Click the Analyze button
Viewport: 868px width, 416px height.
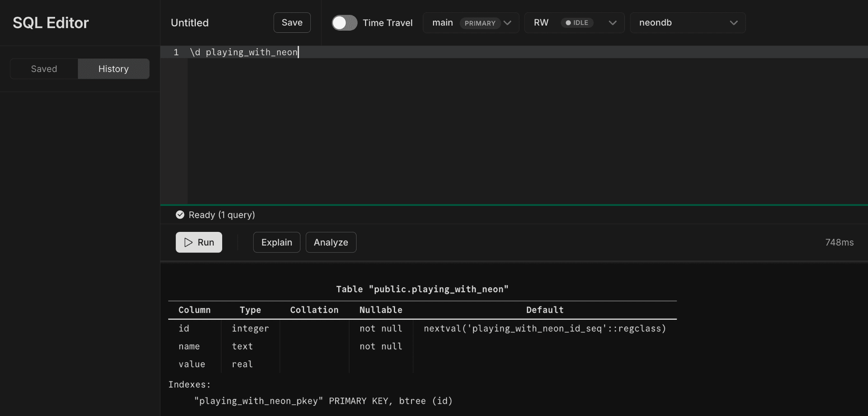[x=330, y=242]
